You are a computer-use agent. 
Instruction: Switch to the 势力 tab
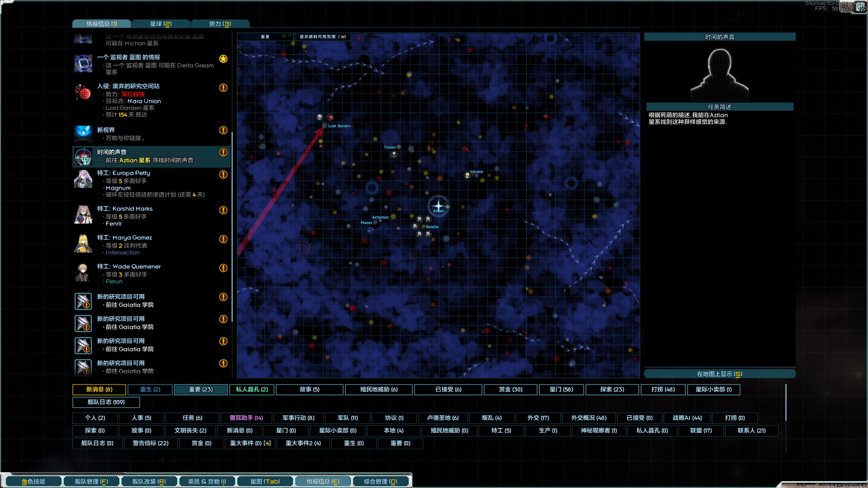click(x=220, y=23)
